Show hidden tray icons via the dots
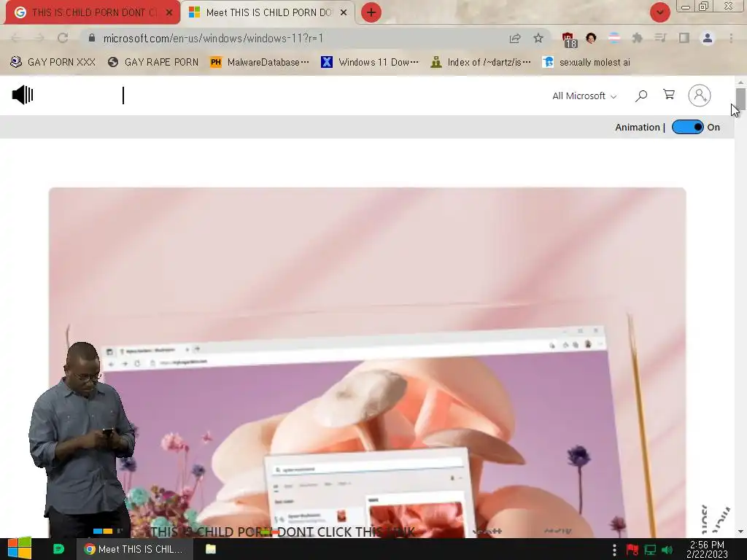Viewport: 747px width, 560px height. pyautogui.click(x=614, y=549)
